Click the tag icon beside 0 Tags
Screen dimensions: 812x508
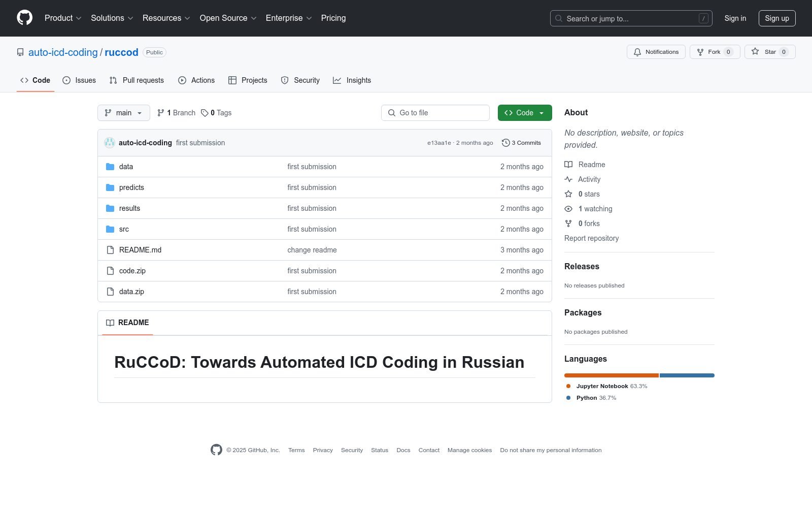205,113
